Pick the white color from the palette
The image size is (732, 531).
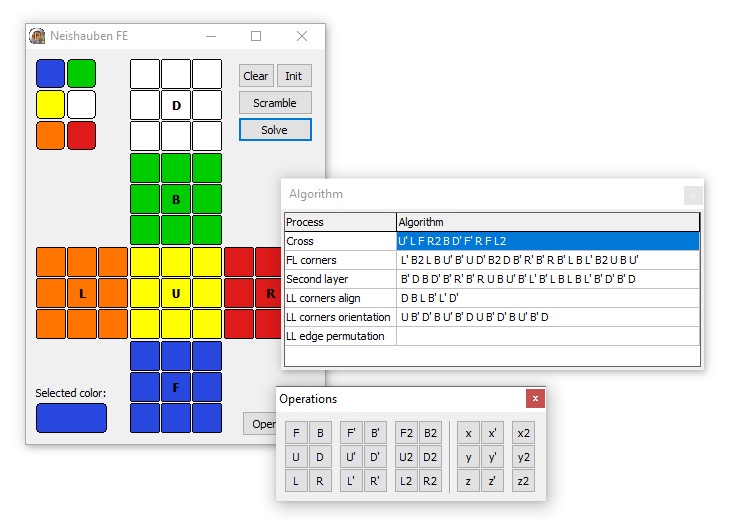coord(82,105)
